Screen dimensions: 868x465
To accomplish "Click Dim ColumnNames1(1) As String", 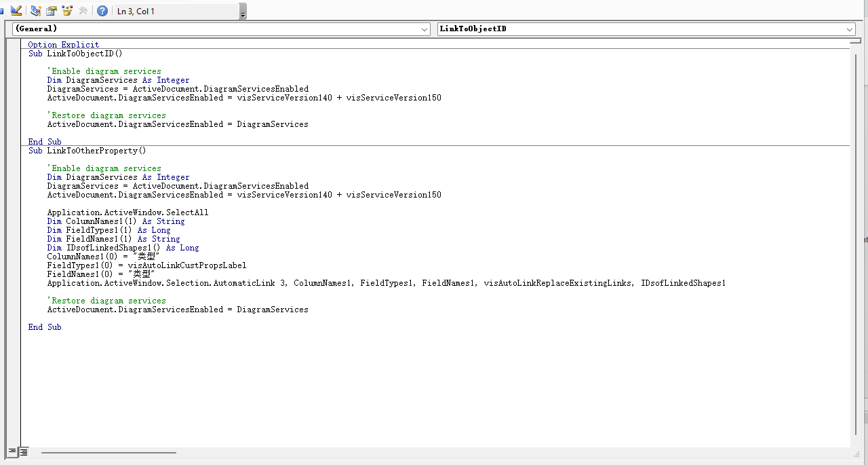I will (x=116, y=221).
